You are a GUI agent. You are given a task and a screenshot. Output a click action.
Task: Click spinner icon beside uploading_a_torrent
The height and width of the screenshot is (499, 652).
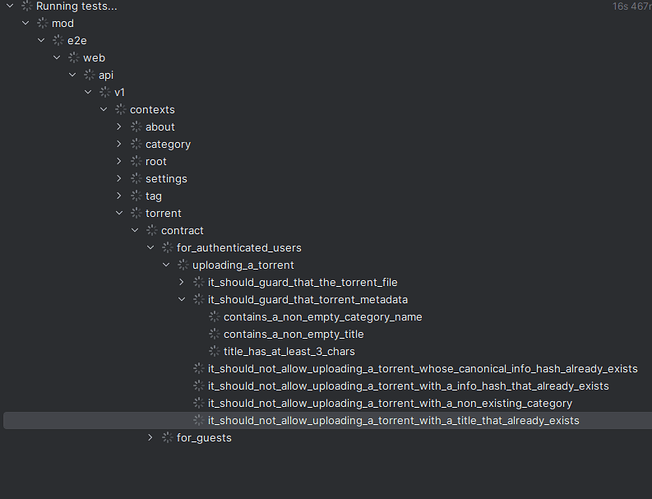pyautogui.click(x=183, y=264)
